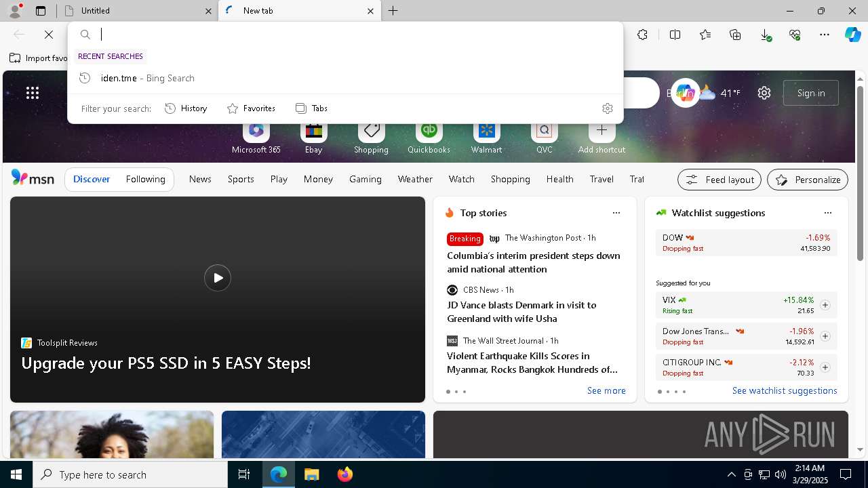This screenshot has width=868, height=488.
Task: Open Downloads toolbar icon
Action: 765,35
